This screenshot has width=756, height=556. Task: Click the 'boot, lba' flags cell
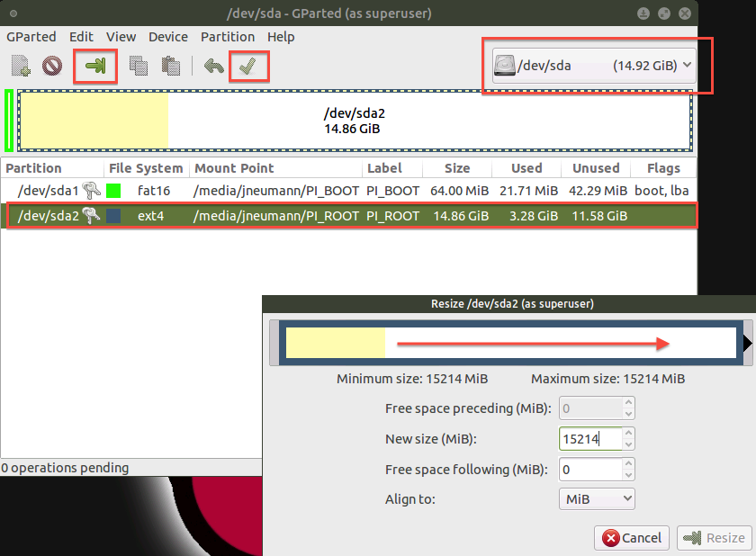point(661,191)
